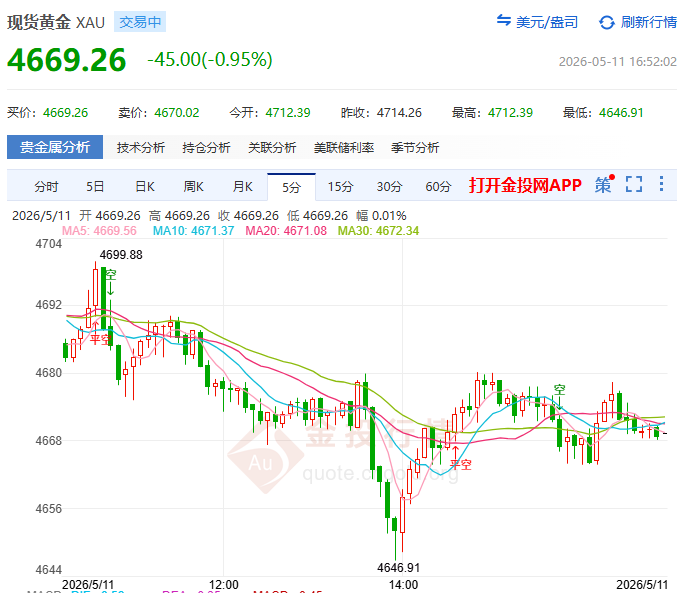Click the 4699.88 high price label

click(121, 255)
